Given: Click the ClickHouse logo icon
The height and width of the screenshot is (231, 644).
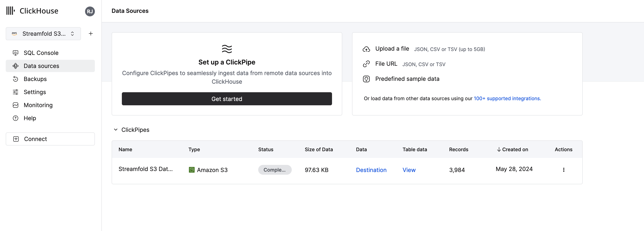Looking at the screenshot, I should pos(10,11).
